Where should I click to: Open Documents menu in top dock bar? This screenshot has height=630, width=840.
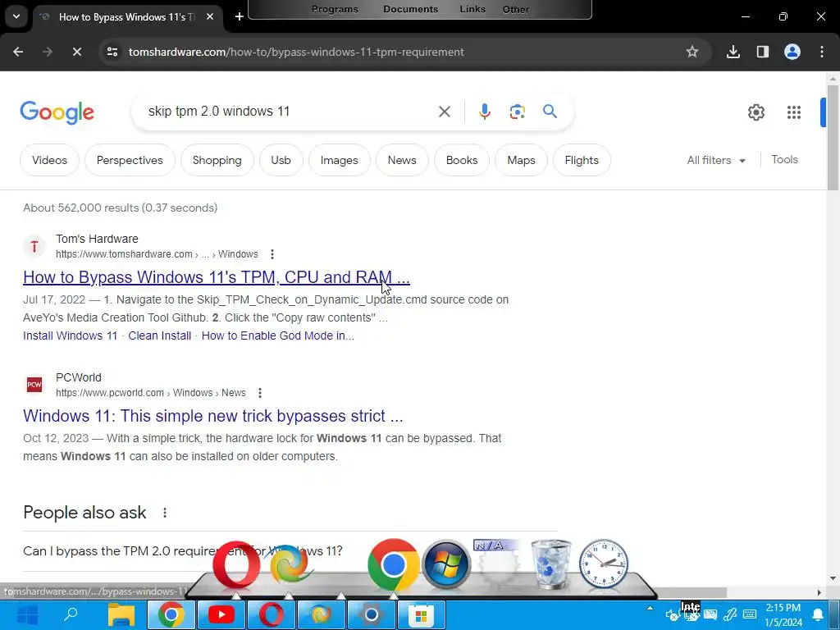tap(410, 9)
